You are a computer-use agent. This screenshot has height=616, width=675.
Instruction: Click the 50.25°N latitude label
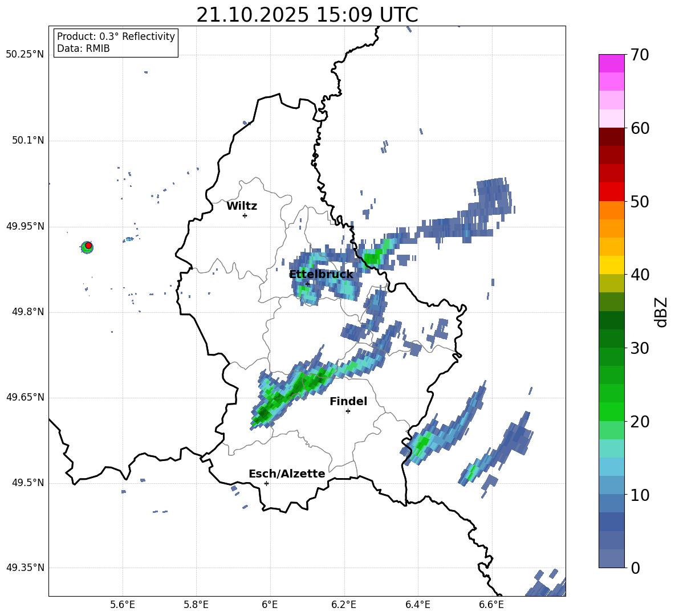pyautogui.click(x=25, y=55)
